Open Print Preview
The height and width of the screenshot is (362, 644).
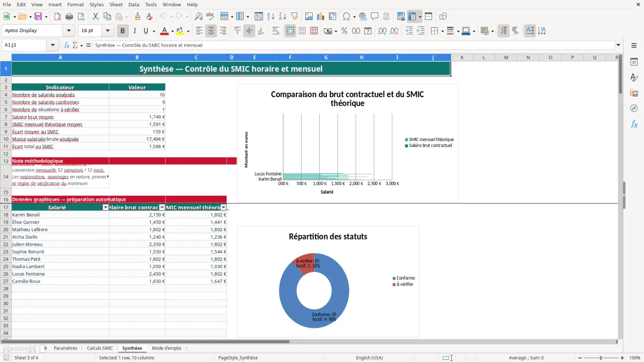tap(80, 17)
